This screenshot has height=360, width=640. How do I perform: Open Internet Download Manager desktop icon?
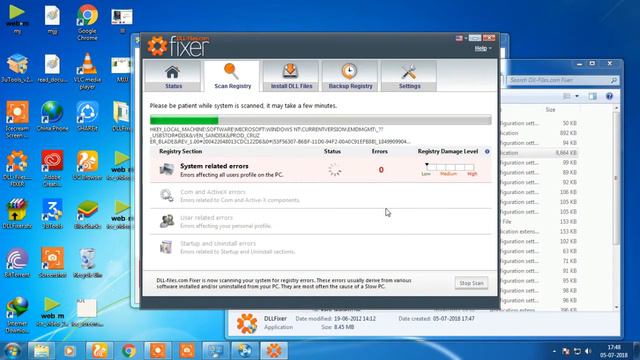tap(17, 315)
